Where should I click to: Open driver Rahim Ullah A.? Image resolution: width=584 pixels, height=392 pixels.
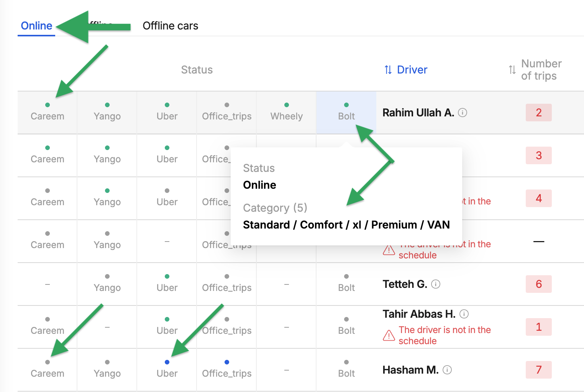[x=418, y=113]
